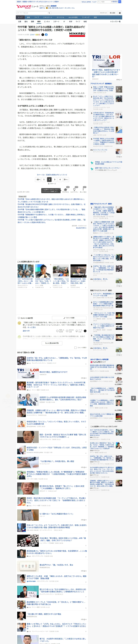Open the settings gear icon
This screenshot has width=138, height=644.
coord(120,13)
